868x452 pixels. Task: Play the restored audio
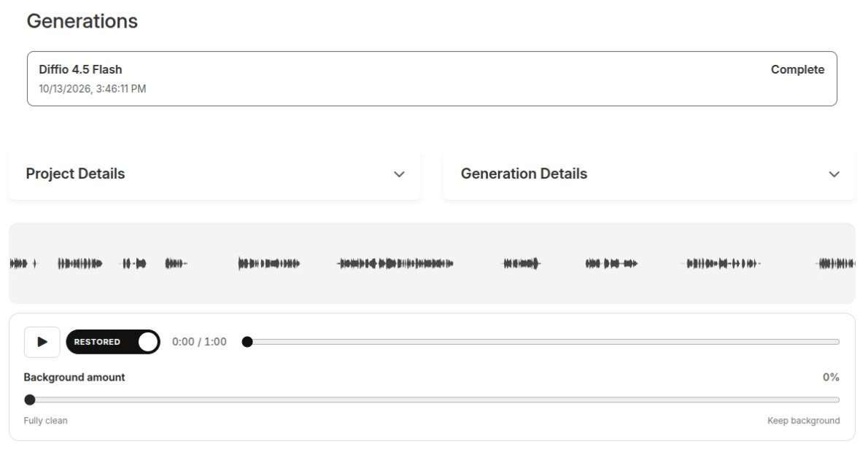point(42,342)
